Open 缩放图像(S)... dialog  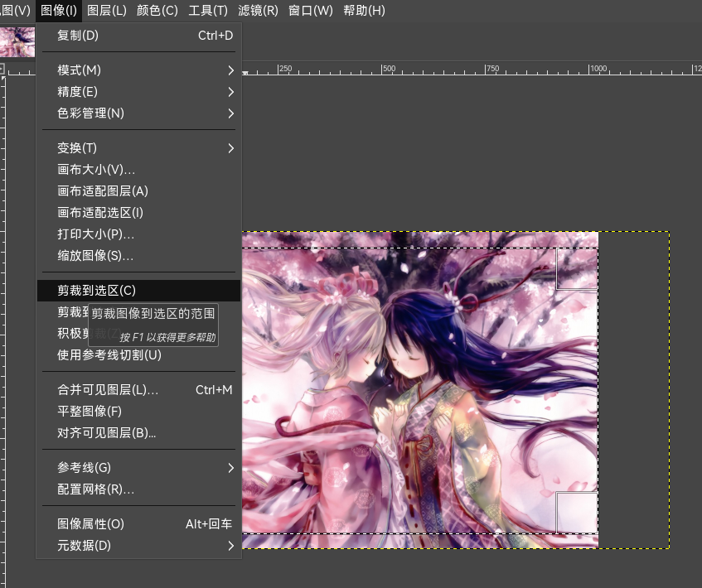point(138,256)
